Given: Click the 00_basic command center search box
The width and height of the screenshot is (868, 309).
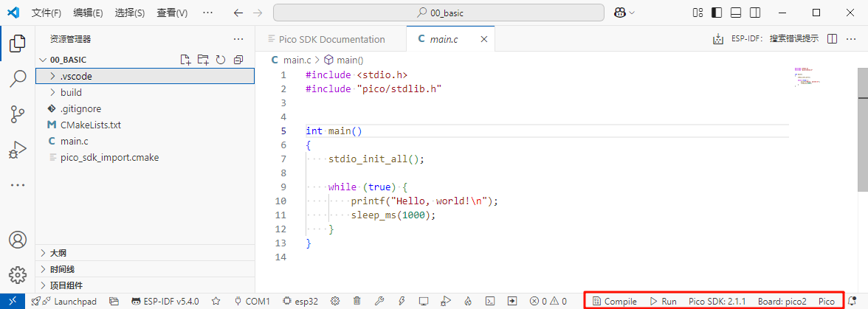Looking at the screenshot, I should [x=438, y=13].
